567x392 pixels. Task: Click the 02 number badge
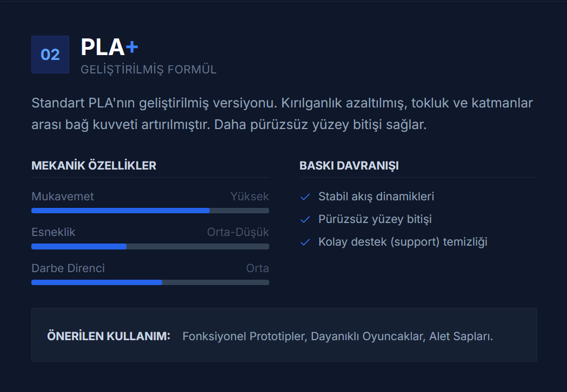tap(50, 55)
